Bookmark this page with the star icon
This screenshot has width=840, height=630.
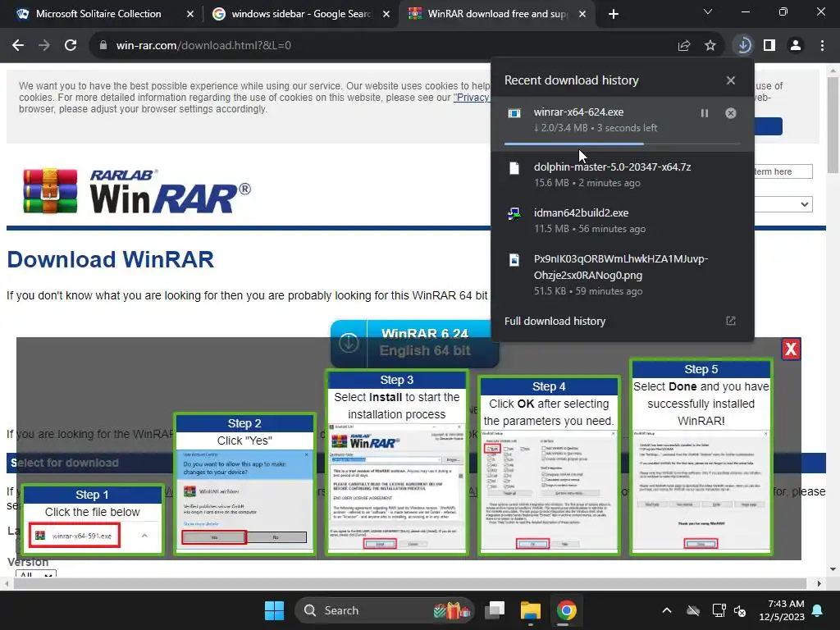coord(710,46)
